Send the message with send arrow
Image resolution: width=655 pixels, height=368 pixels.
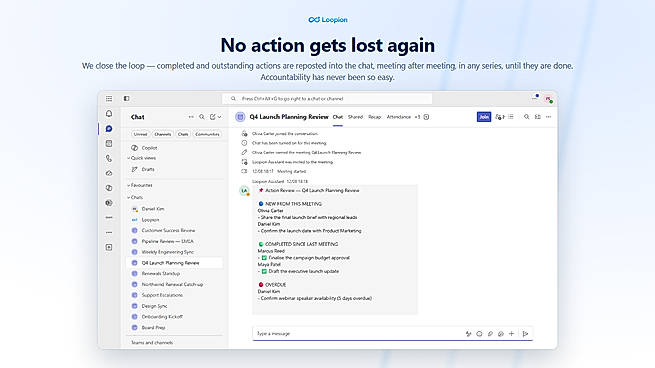526,334
